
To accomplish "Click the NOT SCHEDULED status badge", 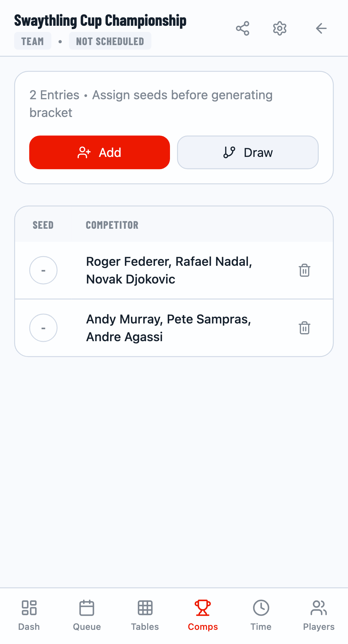I will 110,41.
